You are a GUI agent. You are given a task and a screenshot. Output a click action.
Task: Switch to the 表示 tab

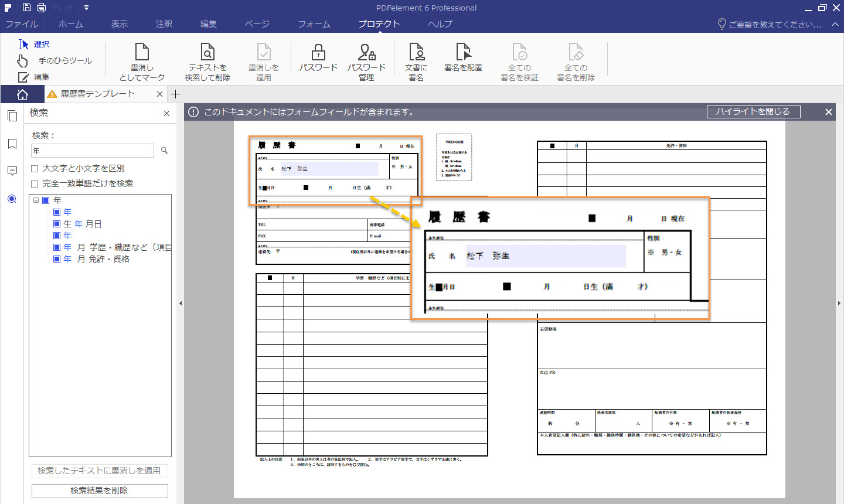[120, 24]
